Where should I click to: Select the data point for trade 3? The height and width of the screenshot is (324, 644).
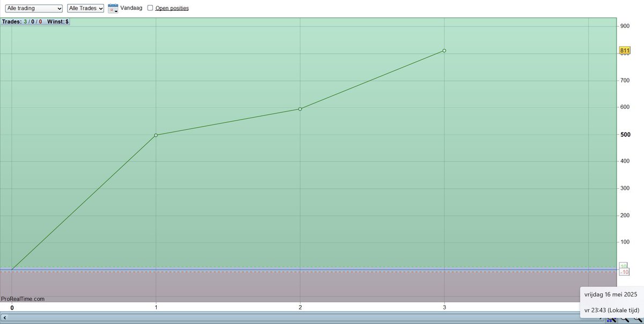click(444, 50)
